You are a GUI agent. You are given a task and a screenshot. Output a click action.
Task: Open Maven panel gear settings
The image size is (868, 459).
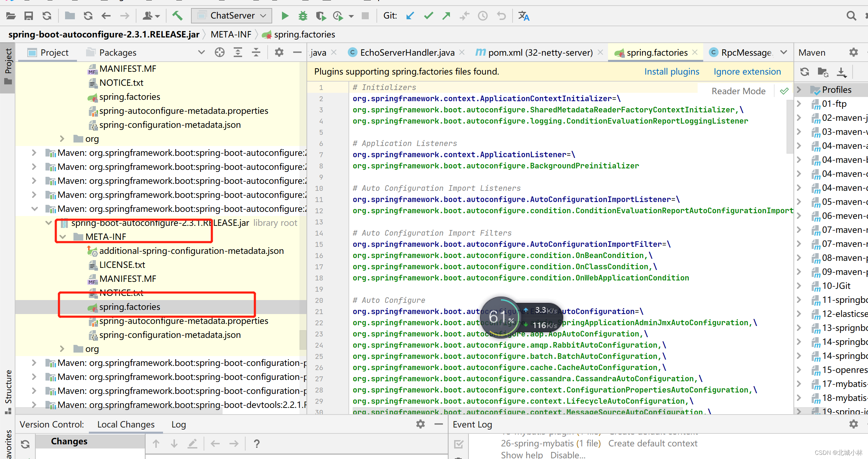pyautogui.click(x=854, y=53)
